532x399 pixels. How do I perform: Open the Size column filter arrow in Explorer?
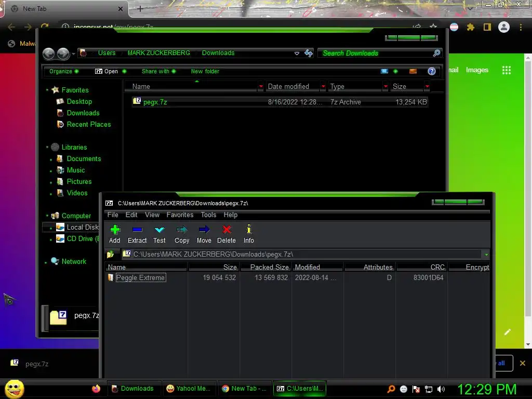427,87
